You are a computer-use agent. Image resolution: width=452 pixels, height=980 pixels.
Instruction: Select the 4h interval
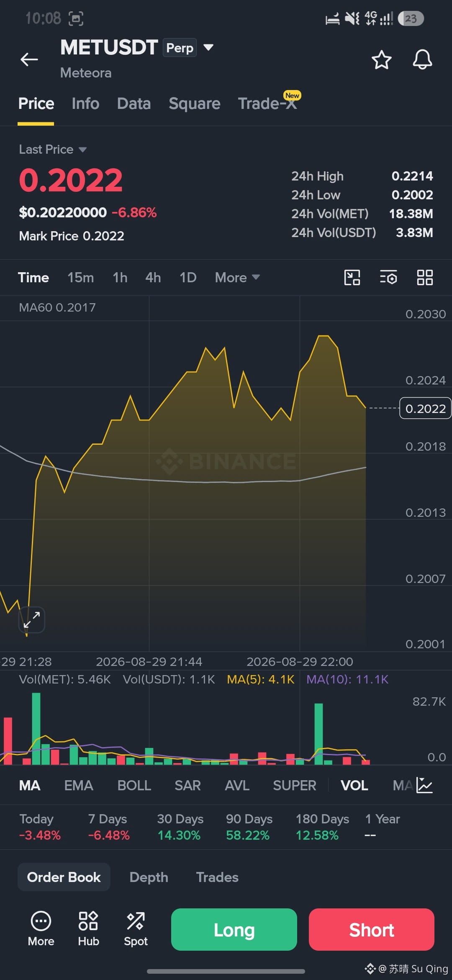(153, 277)
